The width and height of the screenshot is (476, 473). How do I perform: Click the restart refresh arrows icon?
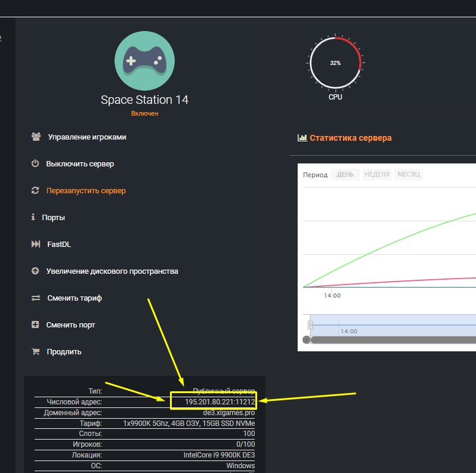click(35, 191)
